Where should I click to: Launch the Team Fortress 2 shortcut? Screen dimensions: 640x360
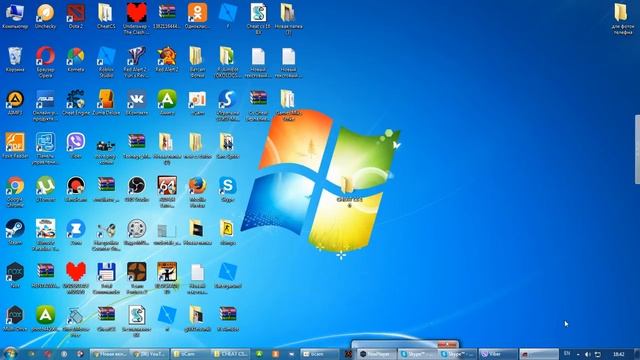click(136, 278)
